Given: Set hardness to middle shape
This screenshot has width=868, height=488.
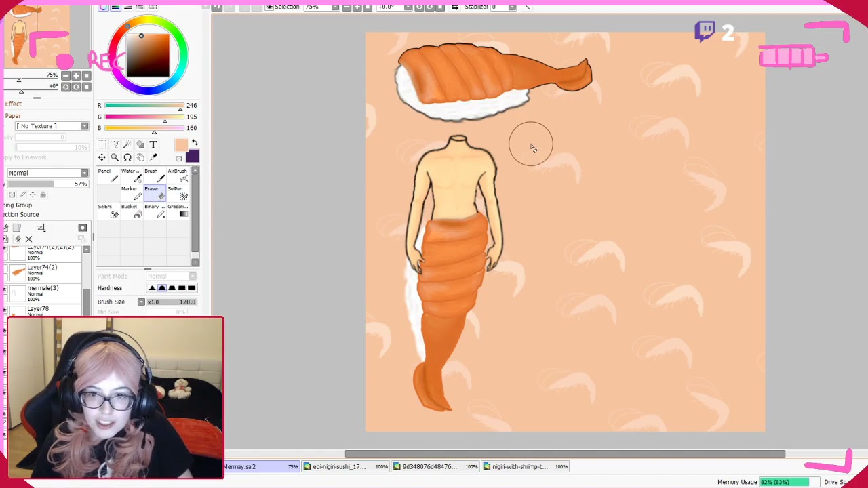Looking at the screenshot, I should [172, 288].
